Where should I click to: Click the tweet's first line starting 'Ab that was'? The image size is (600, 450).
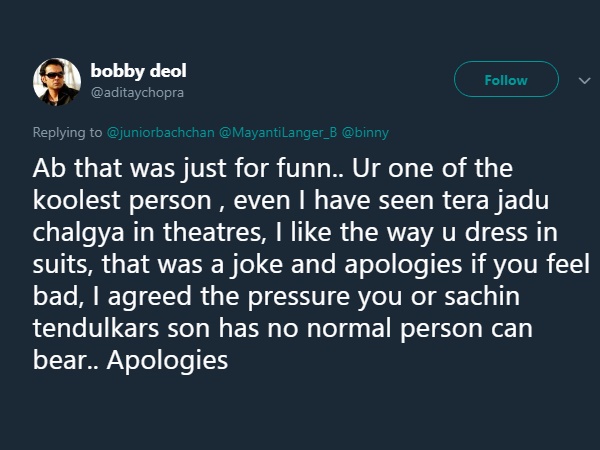pos(272,168)
